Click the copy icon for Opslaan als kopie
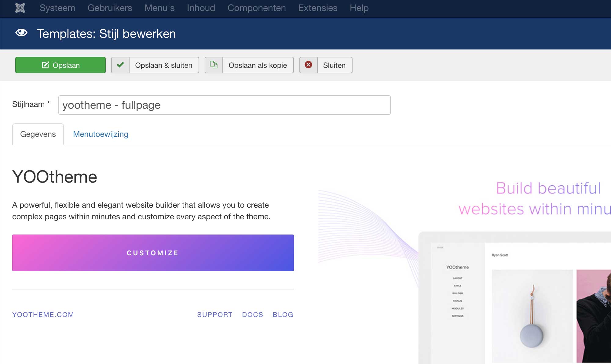The width and height of the screenshot is (611, 364). click(x=214, y=65)
